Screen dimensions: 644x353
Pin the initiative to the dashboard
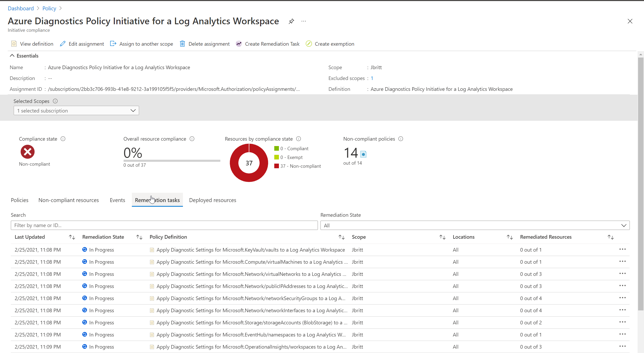[291, 21]
